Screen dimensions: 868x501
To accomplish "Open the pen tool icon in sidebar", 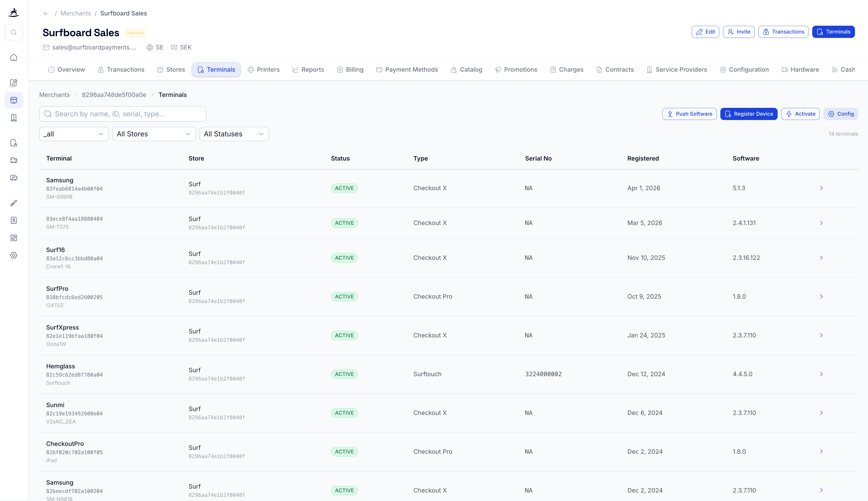I will click(x=14, y=203).
